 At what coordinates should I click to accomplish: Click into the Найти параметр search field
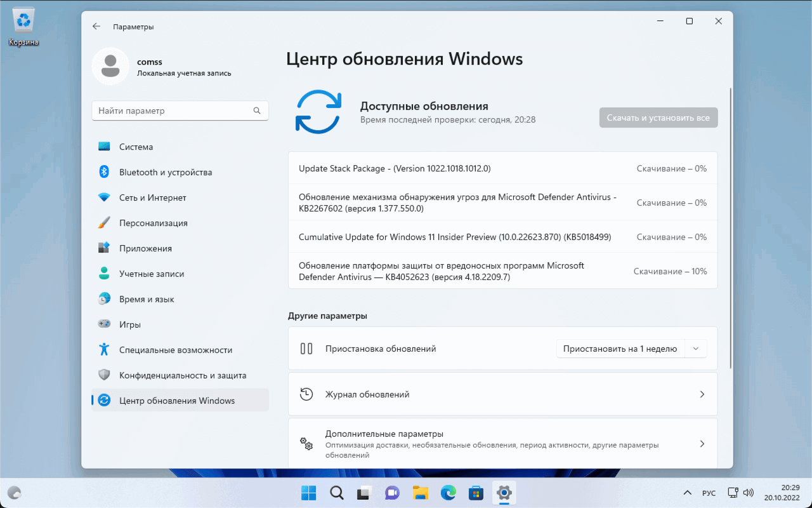click(180, 110)
